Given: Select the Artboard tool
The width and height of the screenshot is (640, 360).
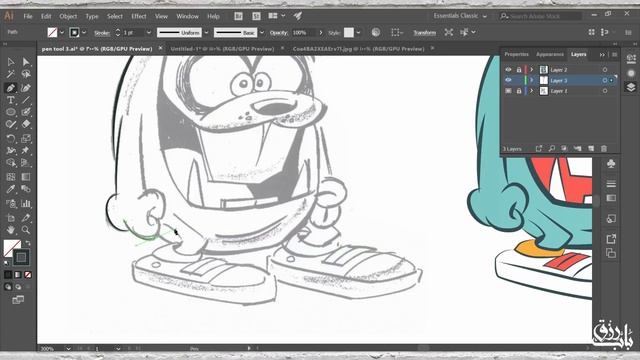Looking at the screenshot, I should [11, 218].
